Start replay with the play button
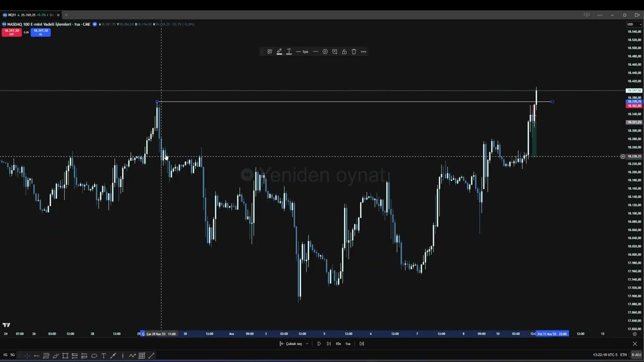Screen dimensions: 644x362 pos(319,344)
